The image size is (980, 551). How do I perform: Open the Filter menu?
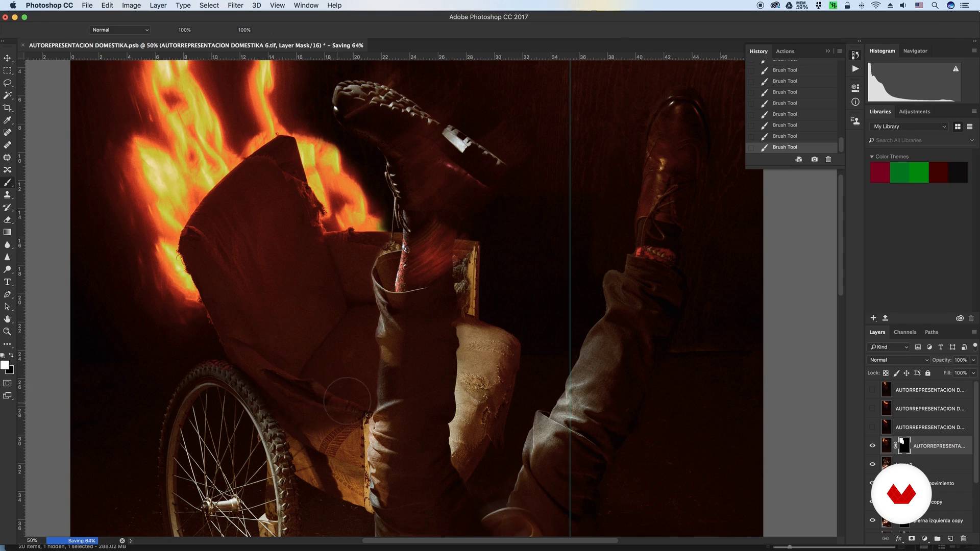[235, 5]
